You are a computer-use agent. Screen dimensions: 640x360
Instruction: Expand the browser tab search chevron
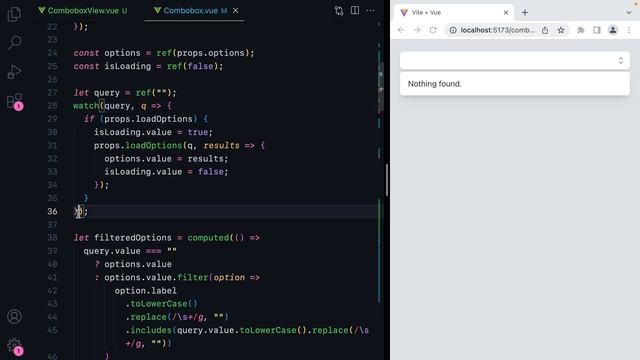(629, 13)
